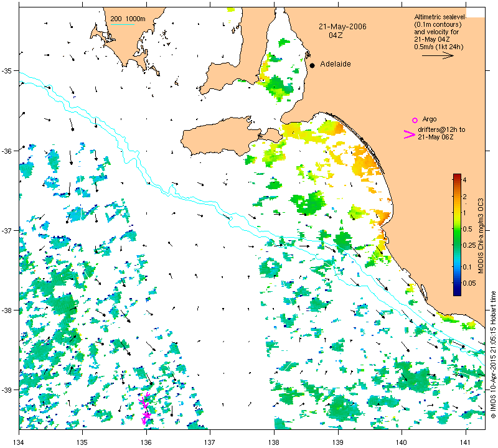This screenshot has height=448, width=498.
Task: Click longitude axis label 140
Action: point(402,442)
